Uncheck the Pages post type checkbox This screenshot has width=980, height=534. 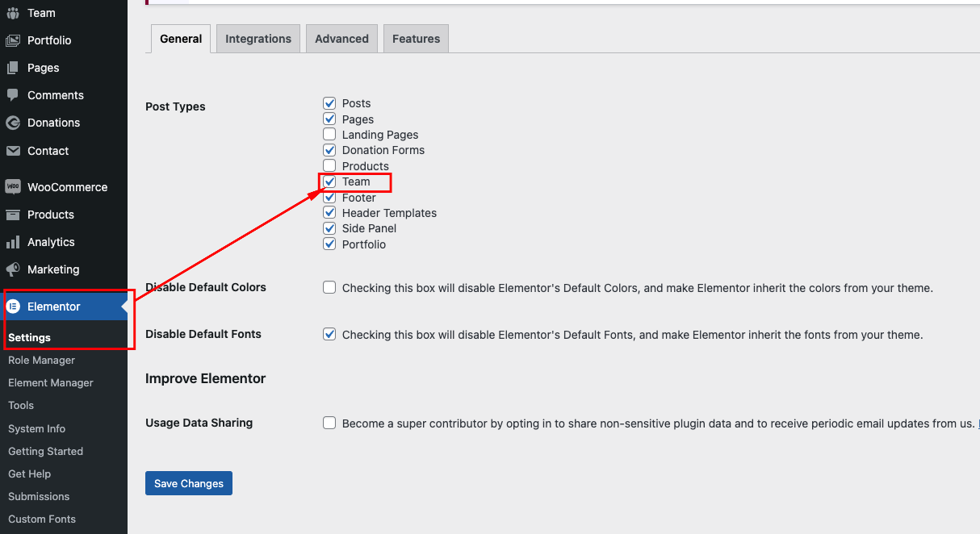[x=329, y=119]
